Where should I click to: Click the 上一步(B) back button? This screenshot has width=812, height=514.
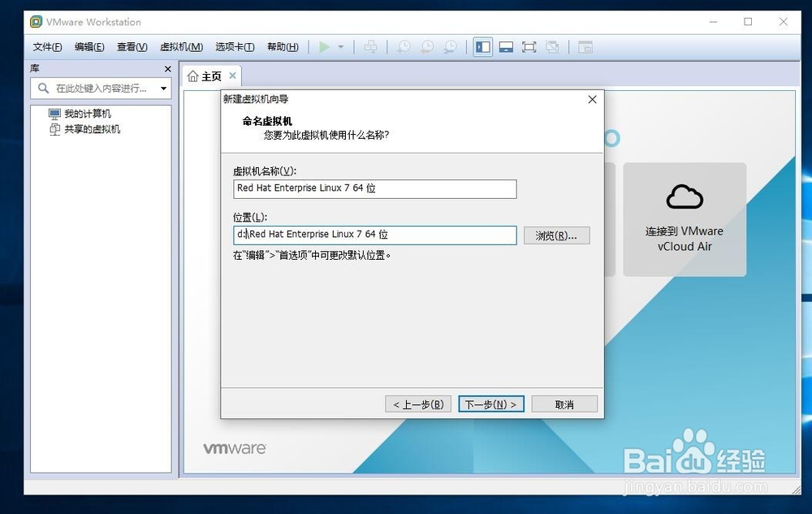click(418, 404)
